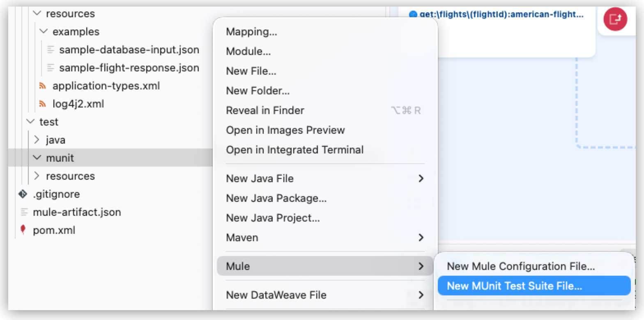Open sample-flight-response.json file
This screenshot has width=644, height=320.
coord(129,68)
